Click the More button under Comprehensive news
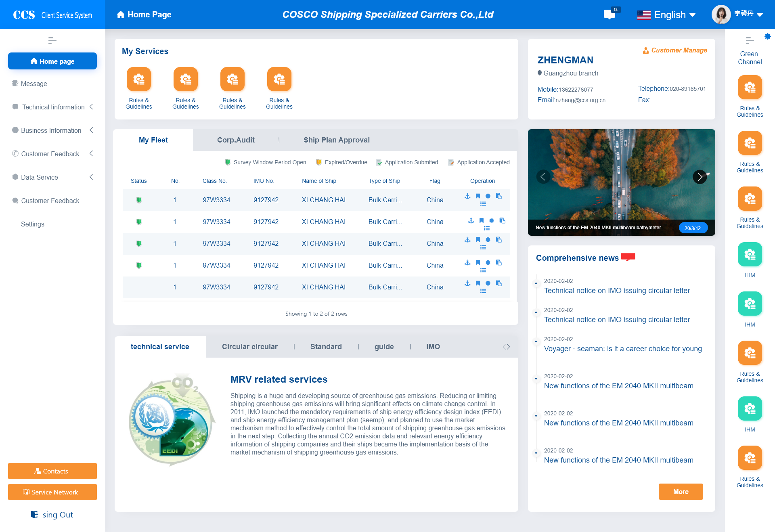The width and height of the screenshot is (775, 532). click(x=681, y=492)
